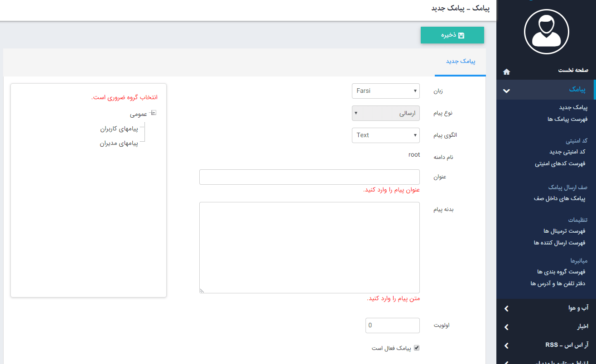The width and height of the screenshot is (596, 364).
Task: Open the الگوی پیام Text dropdown
Action: pyautogui.click(x=385, y=135)
